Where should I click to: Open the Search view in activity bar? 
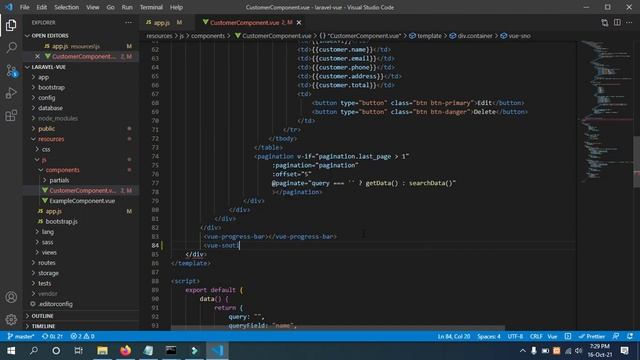(x=11, y=48)
